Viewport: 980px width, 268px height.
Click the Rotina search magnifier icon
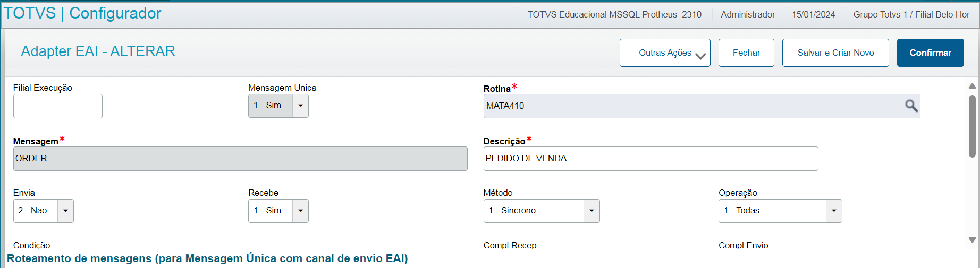(911, 106)
